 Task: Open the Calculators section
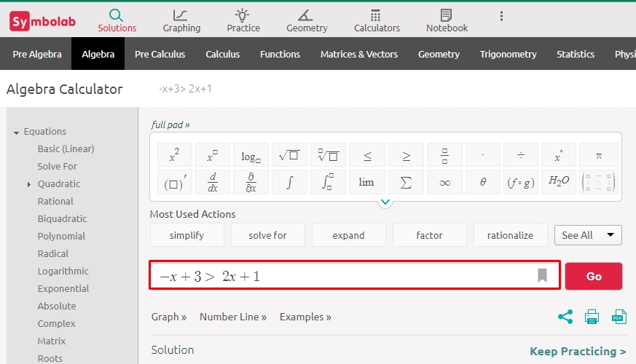click(377, 21)
